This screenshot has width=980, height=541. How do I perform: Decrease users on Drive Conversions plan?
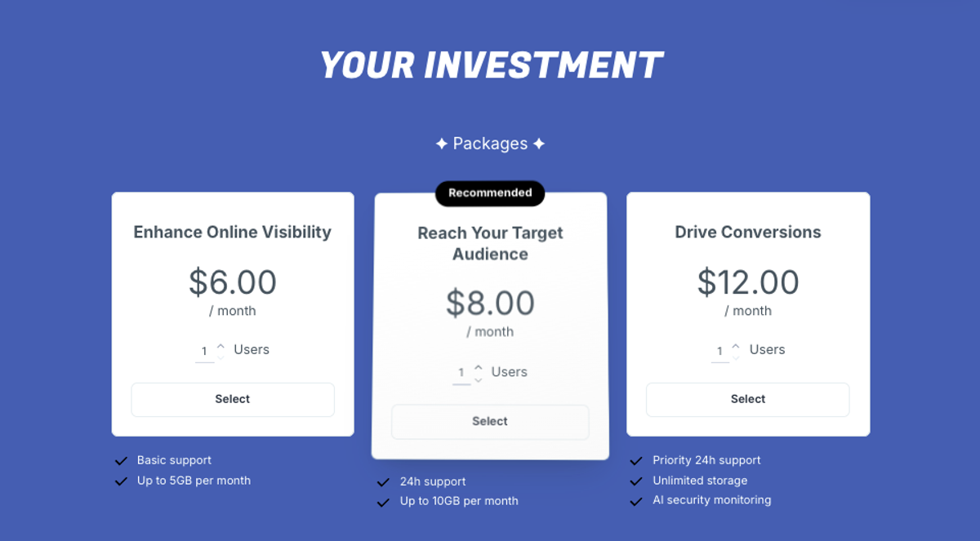[x=736, y=357]
